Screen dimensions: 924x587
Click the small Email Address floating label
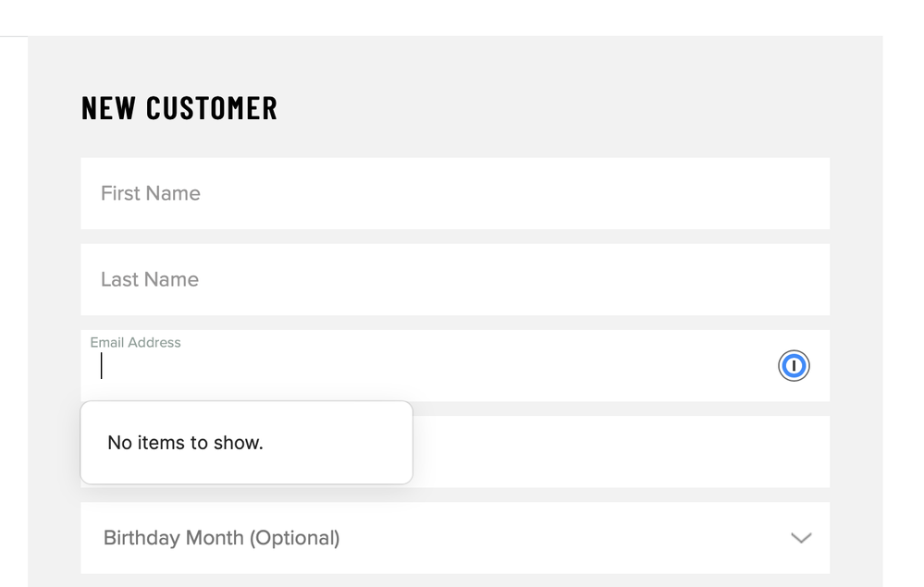click(x=135, y=343)
